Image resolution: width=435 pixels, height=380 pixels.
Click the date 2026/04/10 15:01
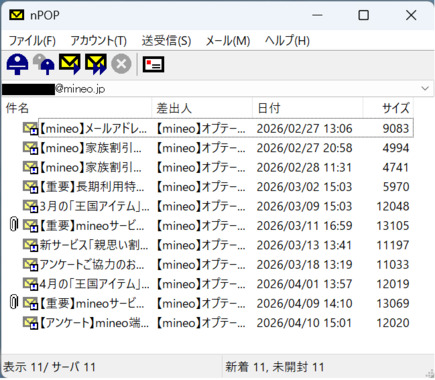coord(304,323)
